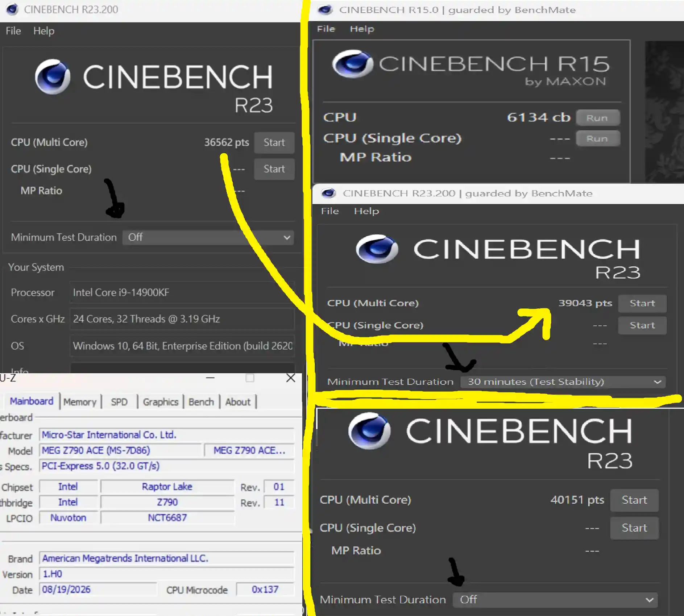Expand the 30 minutes Test Stability dropdown
This screenshot has height=616, width=684.
563,382
